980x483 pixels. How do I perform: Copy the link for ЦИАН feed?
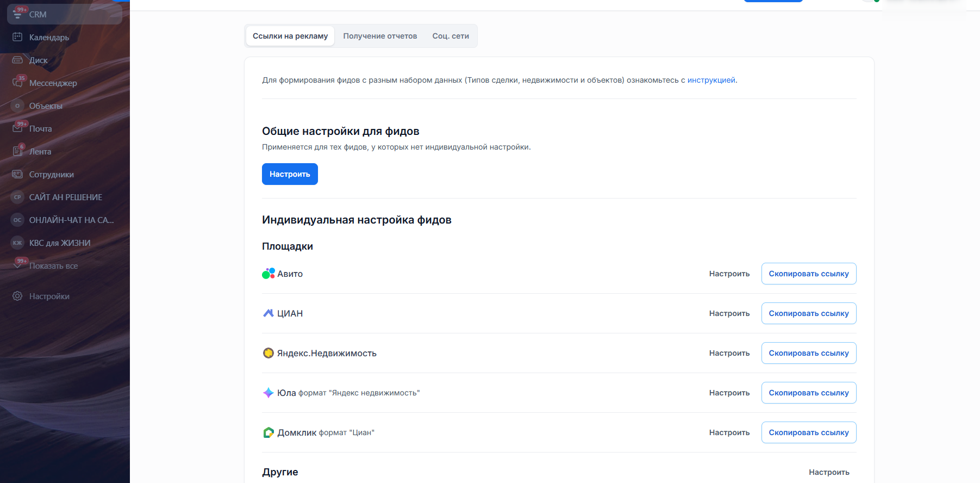tap(808, 313)
